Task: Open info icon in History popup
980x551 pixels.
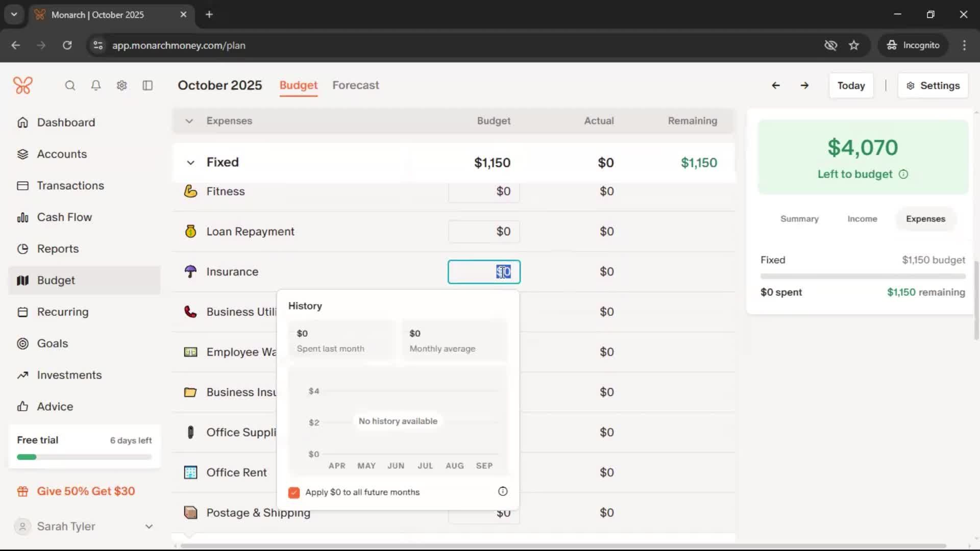Action: (x=503, y=491)
